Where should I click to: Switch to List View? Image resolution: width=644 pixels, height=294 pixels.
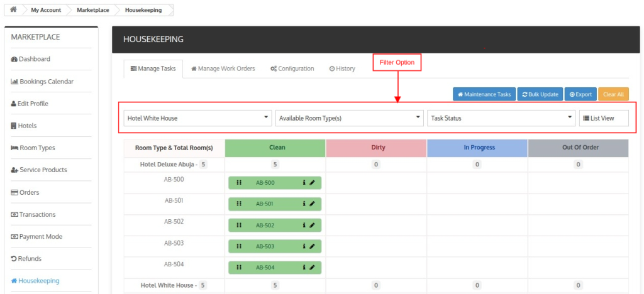point(604,118)
